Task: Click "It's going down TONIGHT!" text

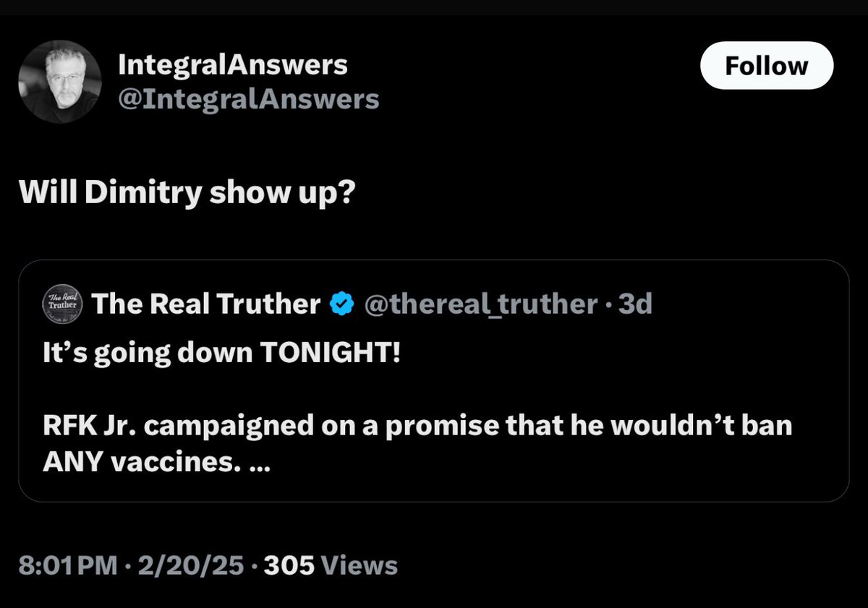Action: pos(221,354)
